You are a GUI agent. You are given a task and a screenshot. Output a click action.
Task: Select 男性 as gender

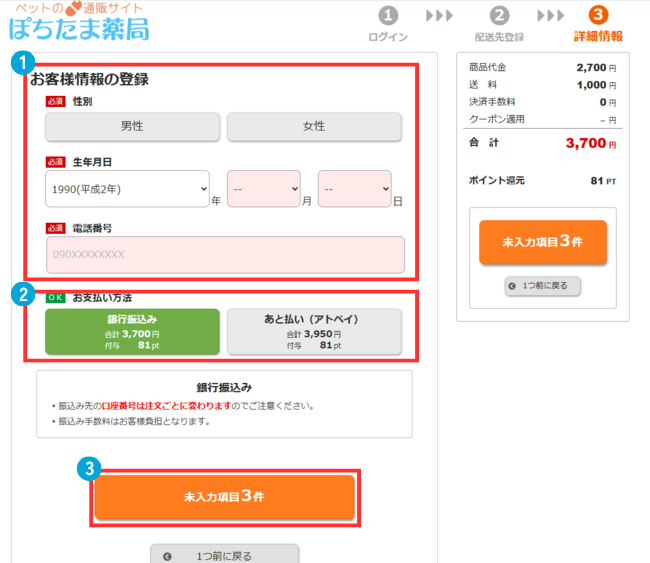coord(132,127)
